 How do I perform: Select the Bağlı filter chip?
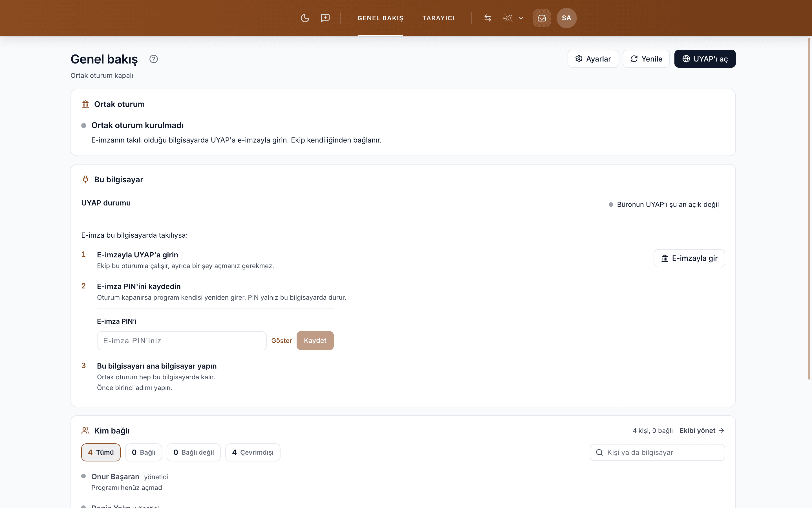click(144, 452)
